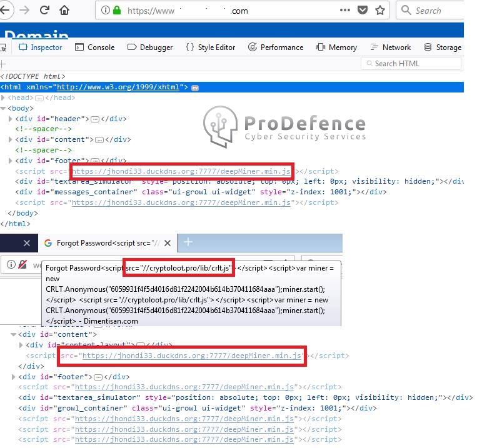This screenshot has height=448, width=477.
Task: Click the ellipsis badge inside head
Action: [x=39, y=98]
